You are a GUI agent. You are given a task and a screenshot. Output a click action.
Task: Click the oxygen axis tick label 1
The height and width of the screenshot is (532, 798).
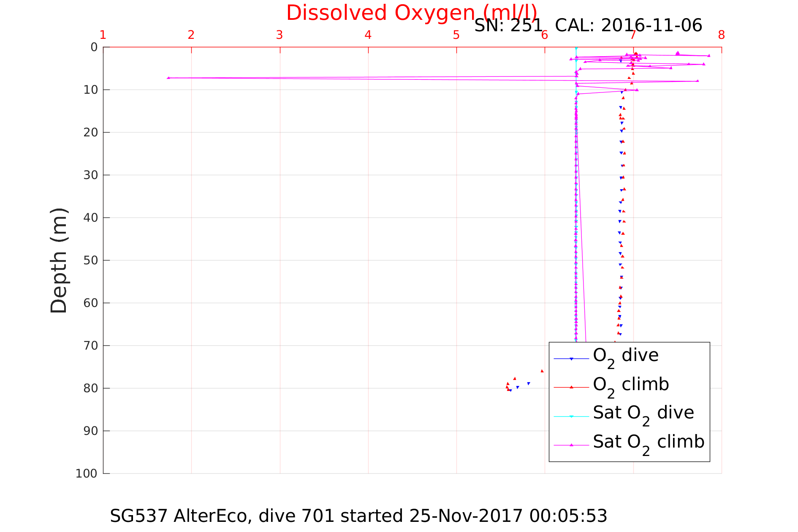pos(103,35)
